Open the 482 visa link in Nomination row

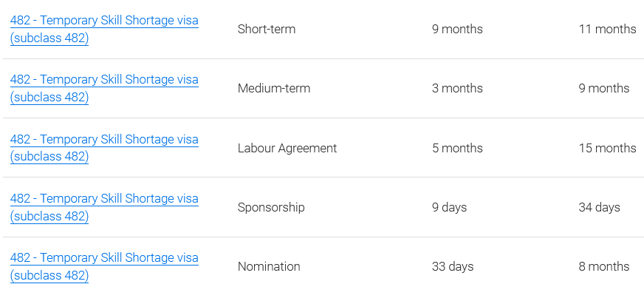[104, 266]
